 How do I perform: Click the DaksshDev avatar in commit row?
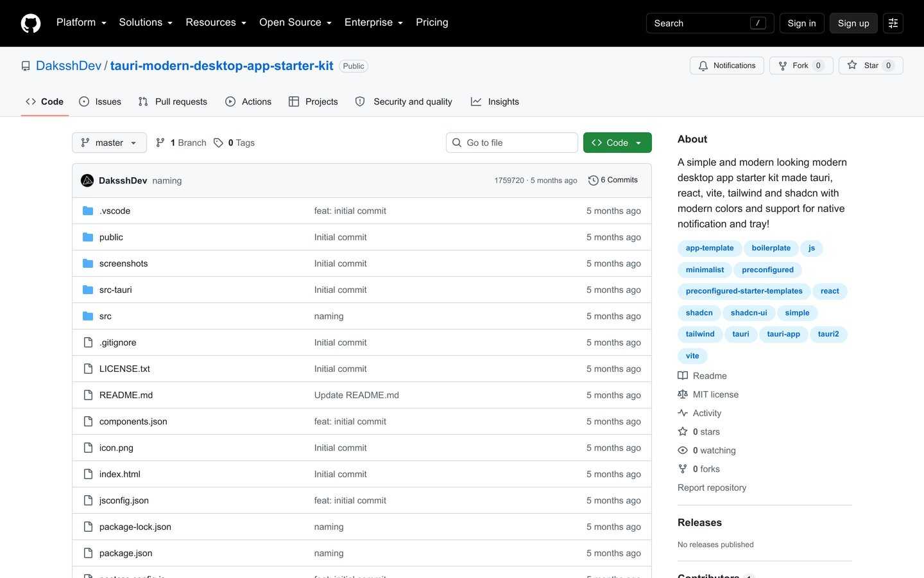point(87,180)
